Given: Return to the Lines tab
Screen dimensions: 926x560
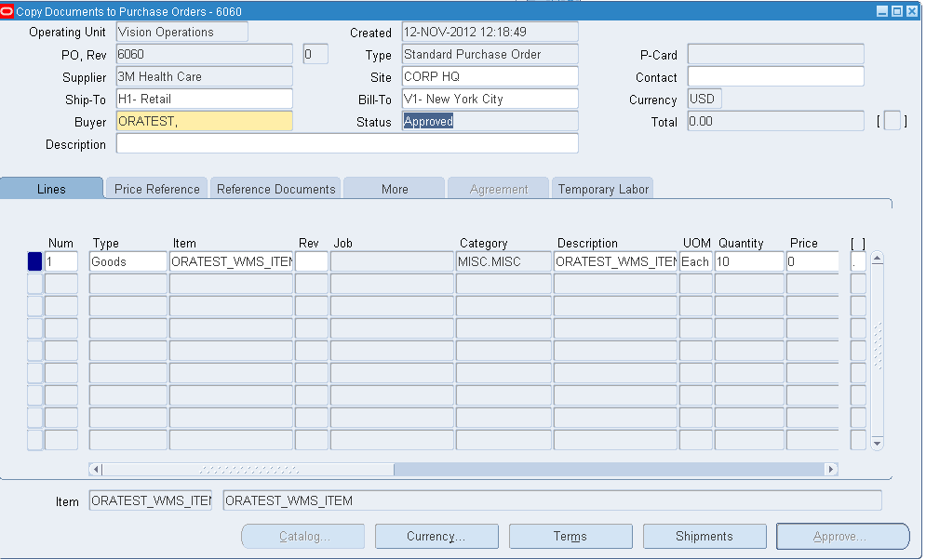Looking at the screenshot, I should (x=51, y=187).
